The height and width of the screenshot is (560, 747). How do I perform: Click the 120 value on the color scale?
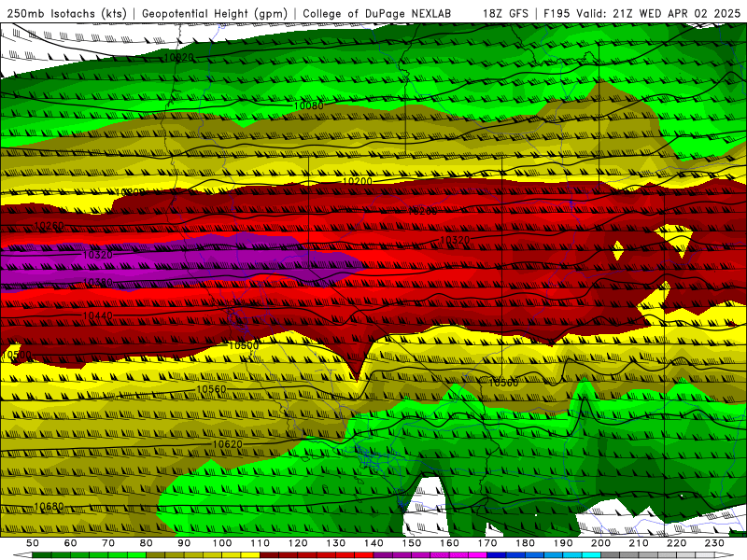(298, 543)
